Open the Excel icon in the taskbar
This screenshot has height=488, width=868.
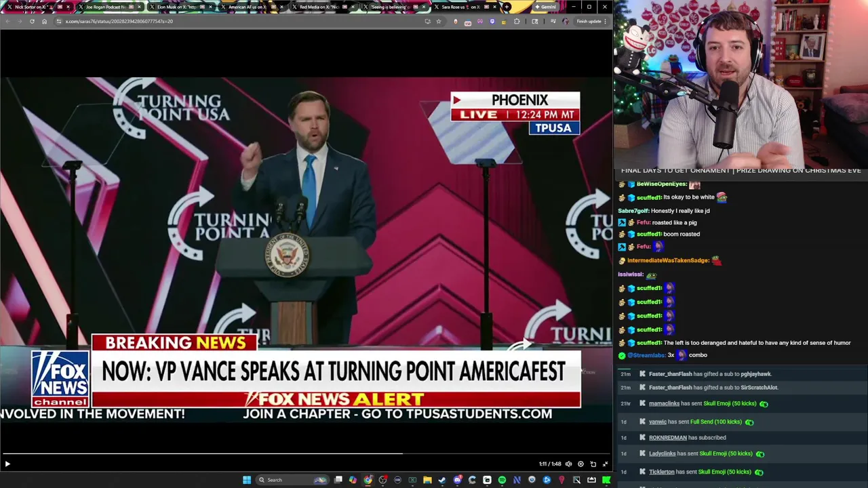pos(412,480)
